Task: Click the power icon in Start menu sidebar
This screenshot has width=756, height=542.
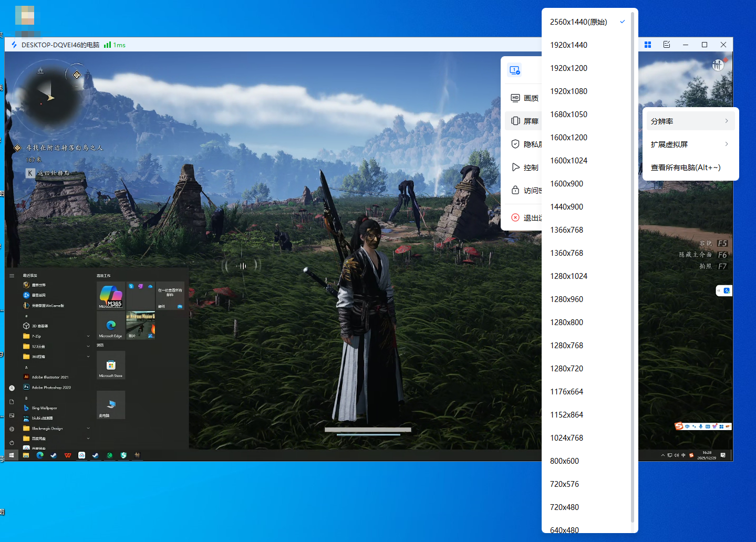Action: click(12, 443)
